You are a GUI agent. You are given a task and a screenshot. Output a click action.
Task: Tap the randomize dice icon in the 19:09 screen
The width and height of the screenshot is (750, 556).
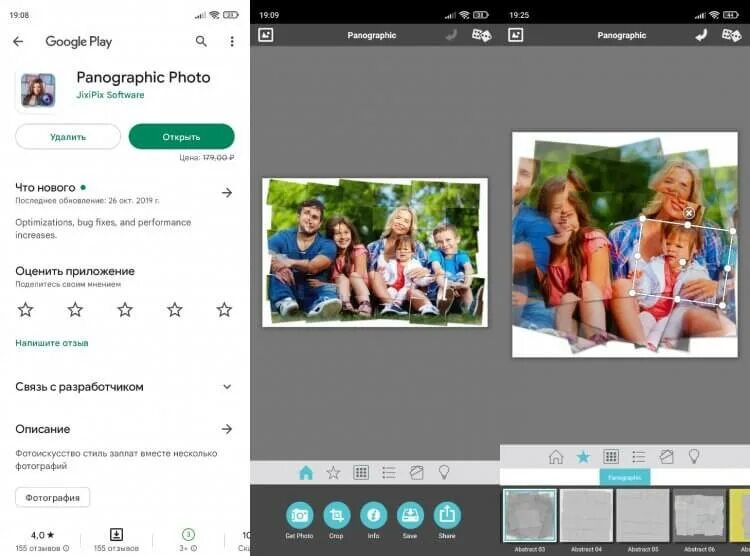coord(481,35)
